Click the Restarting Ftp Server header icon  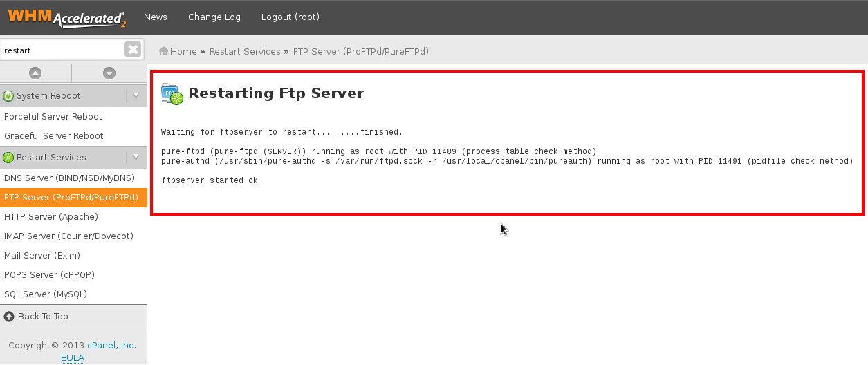click(x=172, y=94)
